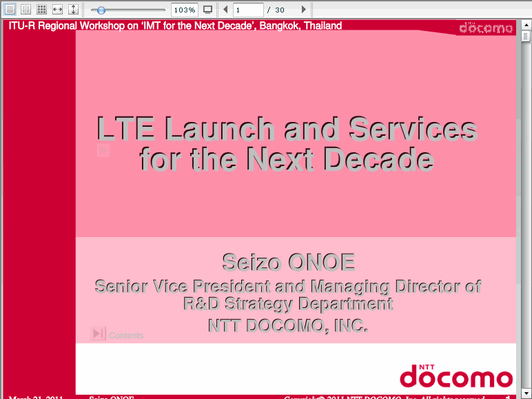Click the scrollbar up arrow
This screenshot has height=399, width=532.
pyautogui.click(x=526, y=25)
